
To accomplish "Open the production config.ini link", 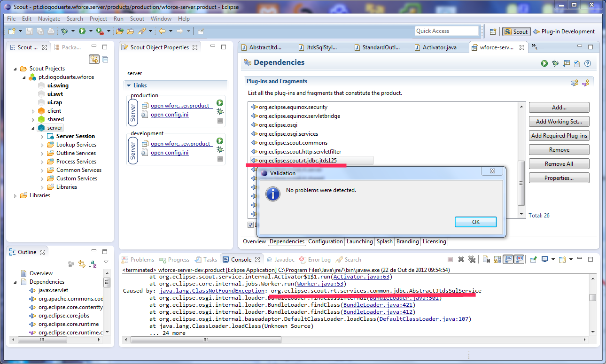I will point(170,115).
